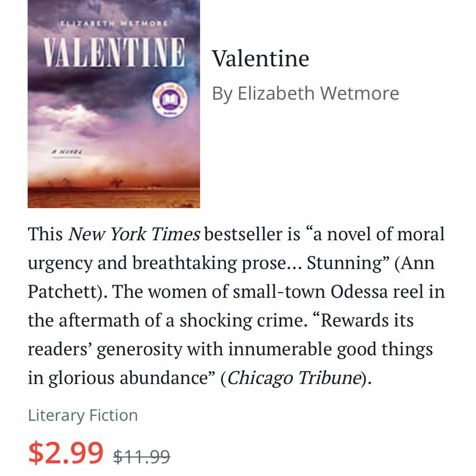476x476 pixels.
Task: Click the lone tree on the cover horizon
Action: pos(116,182)
